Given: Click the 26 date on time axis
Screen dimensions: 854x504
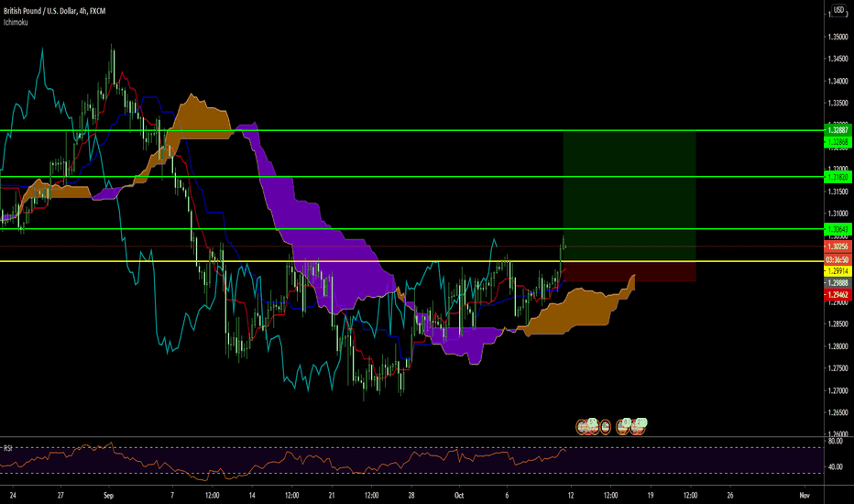Looking at the screenshot, I should 730,495.
